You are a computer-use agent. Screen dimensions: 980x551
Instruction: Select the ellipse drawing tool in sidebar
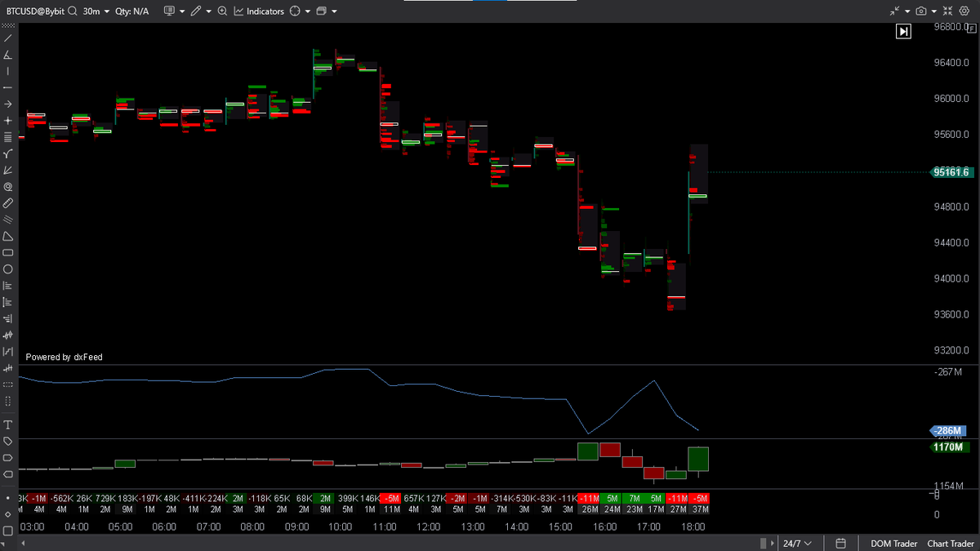8,269
